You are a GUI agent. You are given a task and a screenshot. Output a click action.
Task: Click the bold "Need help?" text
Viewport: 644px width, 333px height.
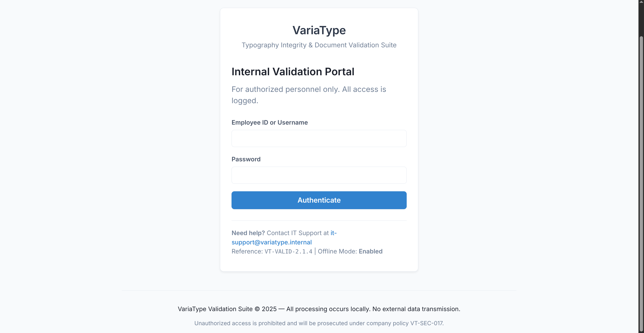pos(248,233)
